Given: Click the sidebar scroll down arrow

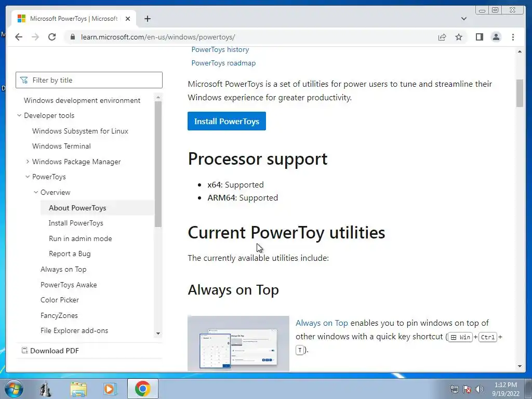Looking at the screenshot, I should tap(158, 334).
